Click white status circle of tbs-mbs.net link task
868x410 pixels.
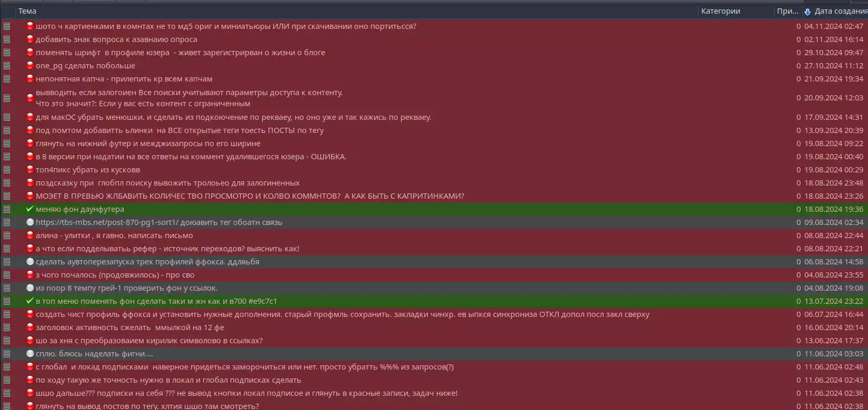point(30,222)
